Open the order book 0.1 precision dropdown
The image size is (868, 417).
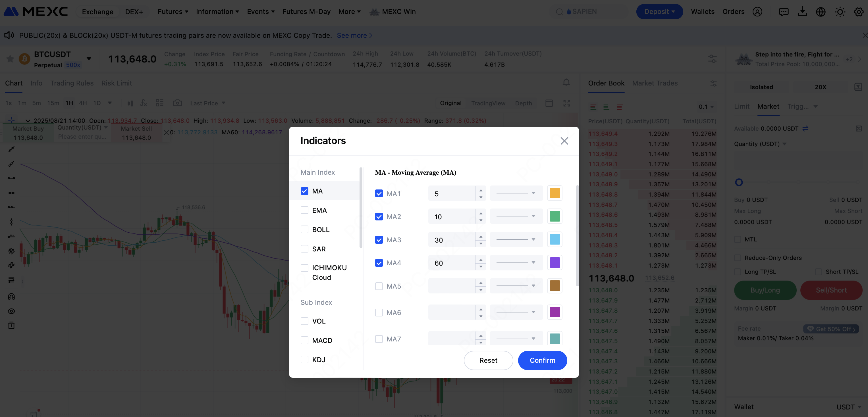pyautogui.click(x=706, y=107)
